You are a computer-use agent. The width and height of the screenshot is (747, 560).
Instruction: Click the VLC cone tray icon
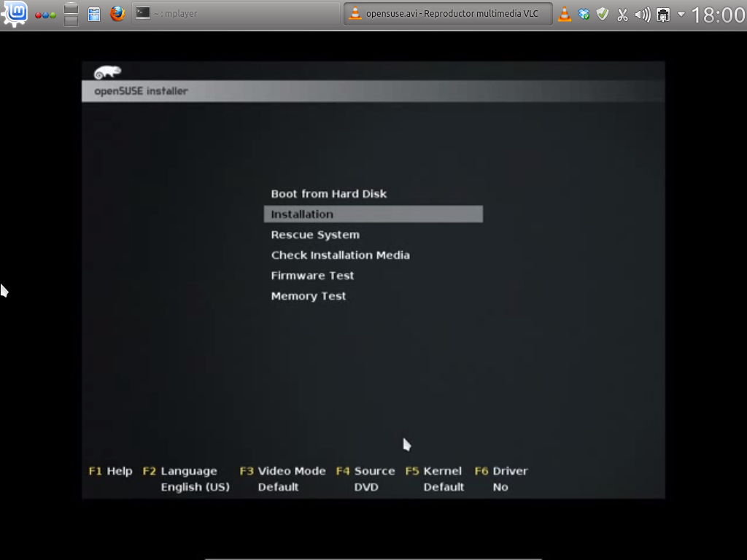[x=565, y=14]
